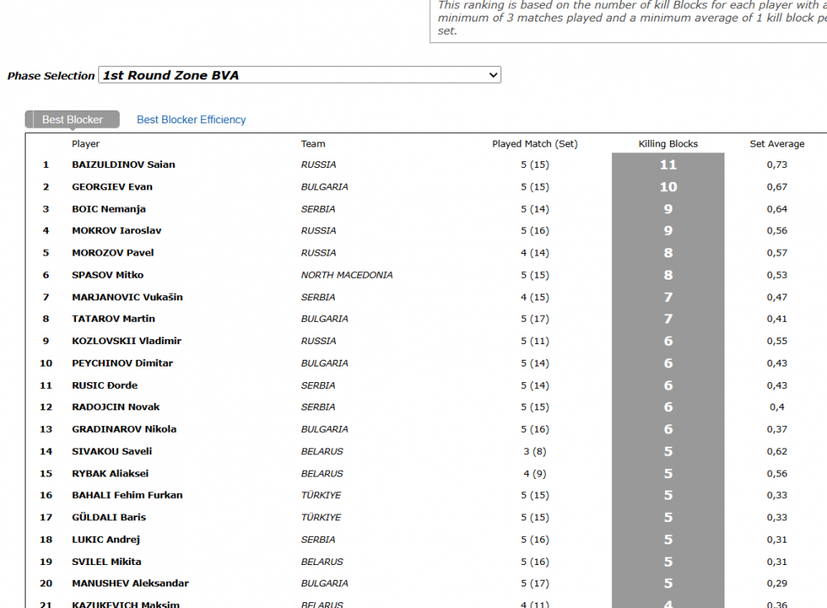Select player SIVAKOU Saveli
The image size is (827, 608).
click(112, 451)
